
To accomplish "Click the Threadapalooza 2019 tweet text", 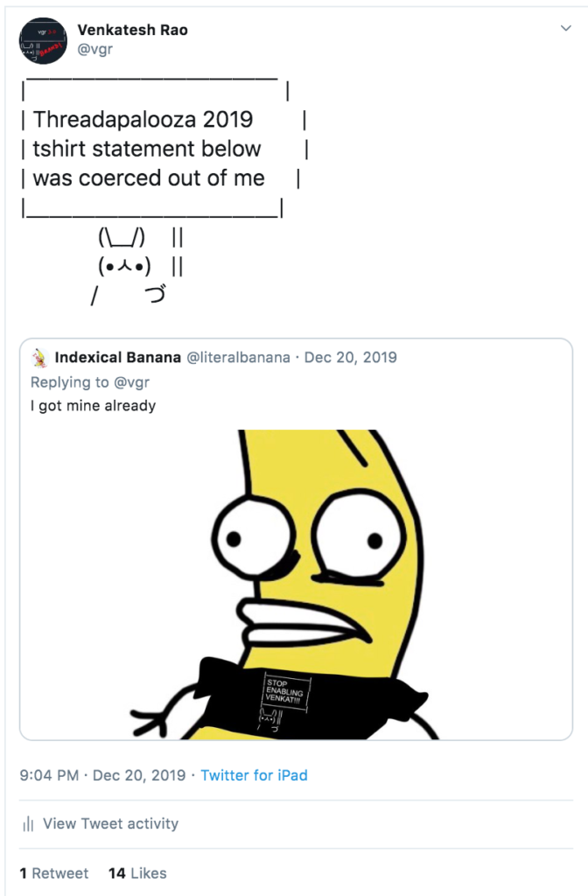I will click(x=143, y=119).
